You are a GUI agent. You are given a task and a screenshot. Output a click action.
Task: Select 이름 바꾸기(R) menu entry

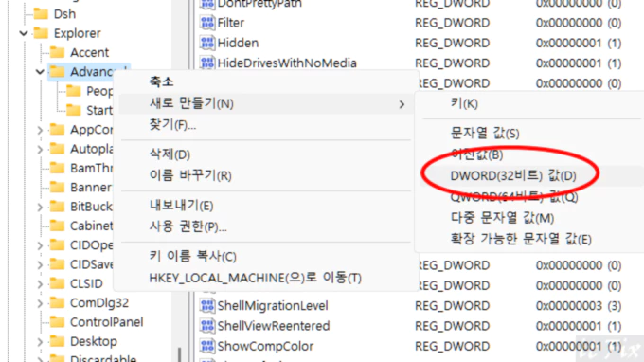266,176
